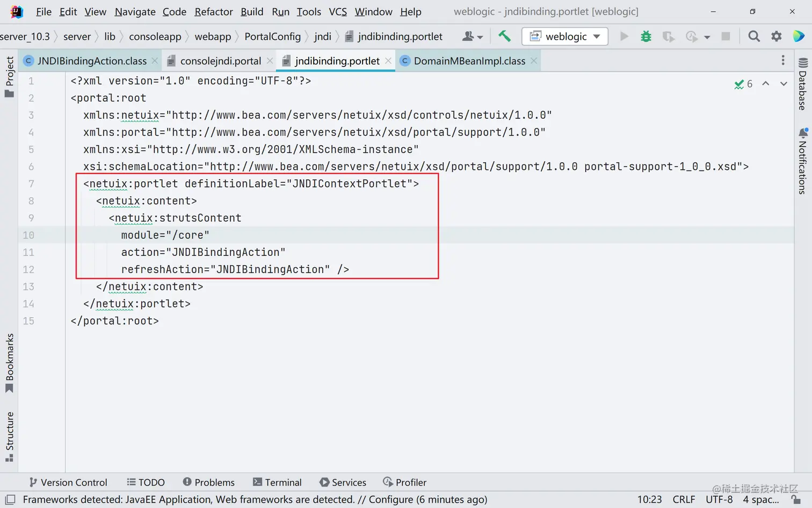Run the weblogic configuration
This screenshot has width=812, height=508.
coord(624,36)
